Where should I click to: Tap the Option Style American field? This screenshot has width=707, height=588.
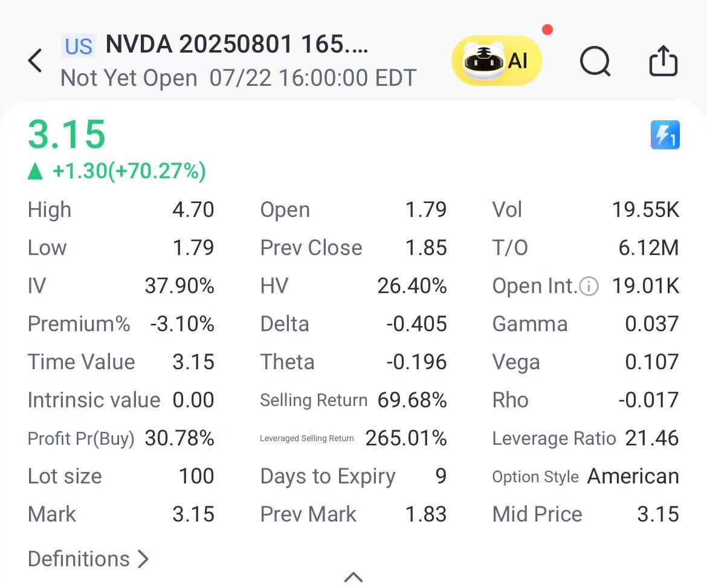[x=633, y=476]
